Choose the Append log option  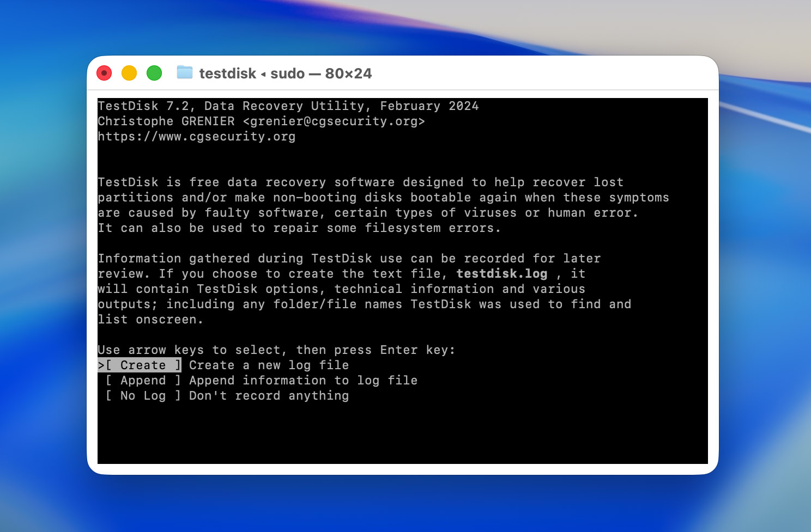pos(143,380)
